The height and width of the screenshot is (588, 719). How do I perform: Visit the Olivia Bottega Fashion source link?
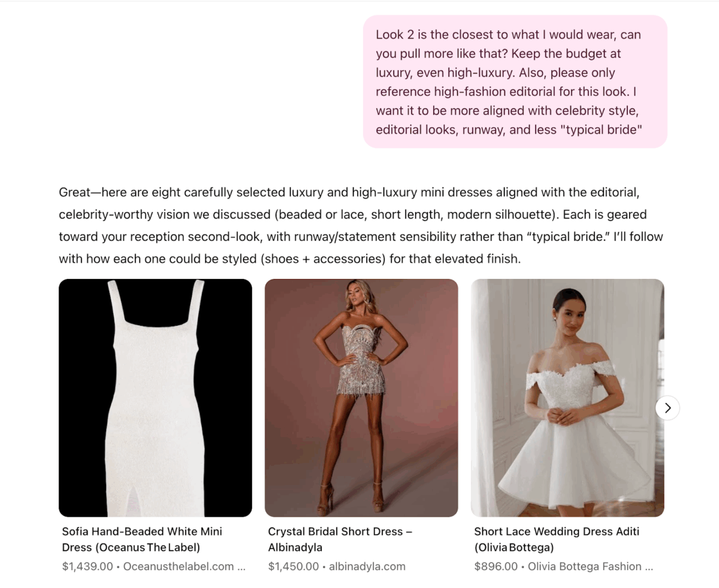tap(584, 566)
